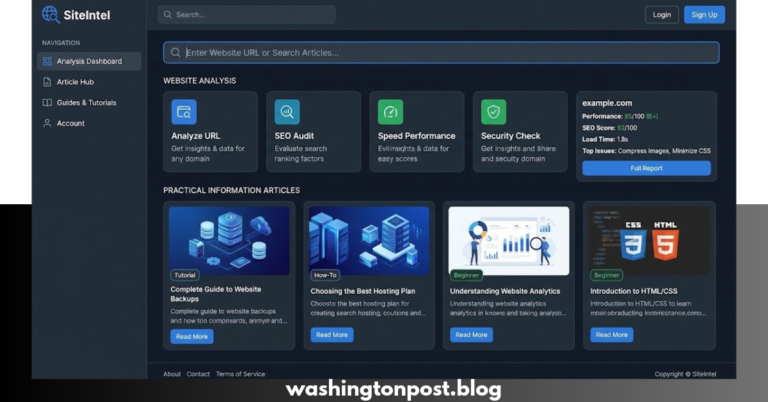Read More on Introduction to HTML/CSS
Viewport: 768px width, 402px height.
click(x=611, y=334)
